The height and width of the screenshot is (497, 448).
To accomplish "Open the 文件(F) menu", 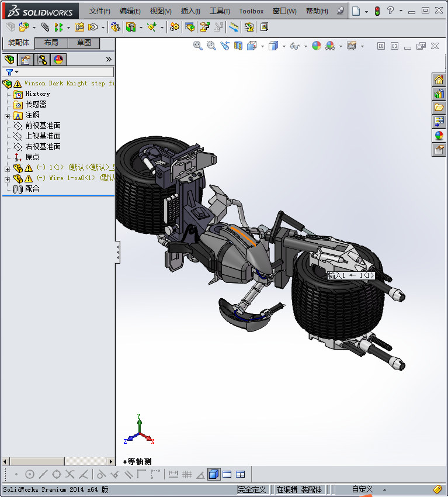I will point(99,11).
